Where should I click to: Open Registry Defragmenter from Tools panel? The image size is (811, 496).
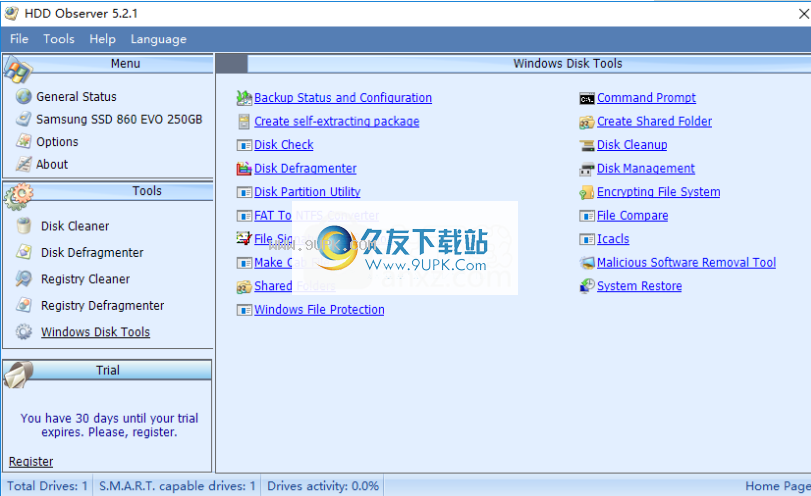pyautogui.click(x=102, y=306)
